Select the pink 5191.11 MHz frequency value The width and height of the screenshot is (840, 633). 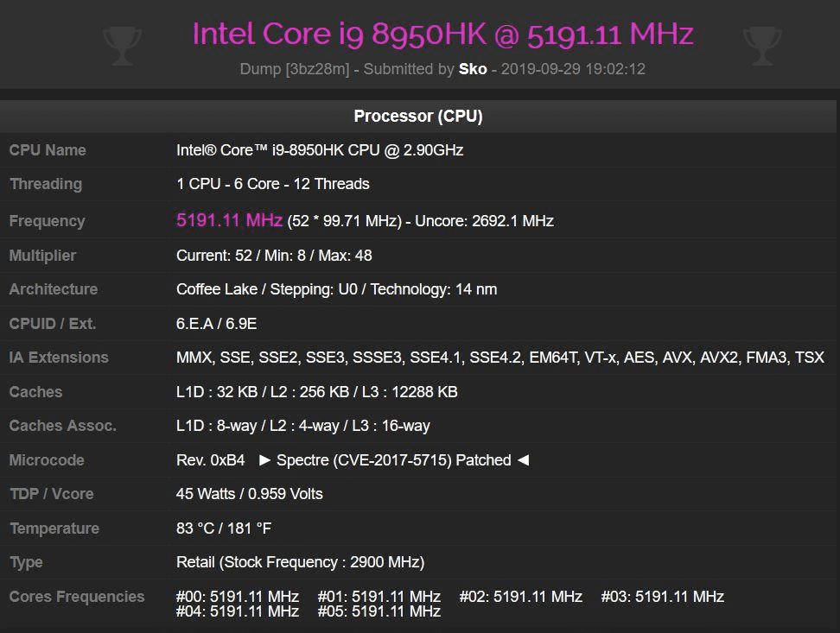click(x=229, y=220)
